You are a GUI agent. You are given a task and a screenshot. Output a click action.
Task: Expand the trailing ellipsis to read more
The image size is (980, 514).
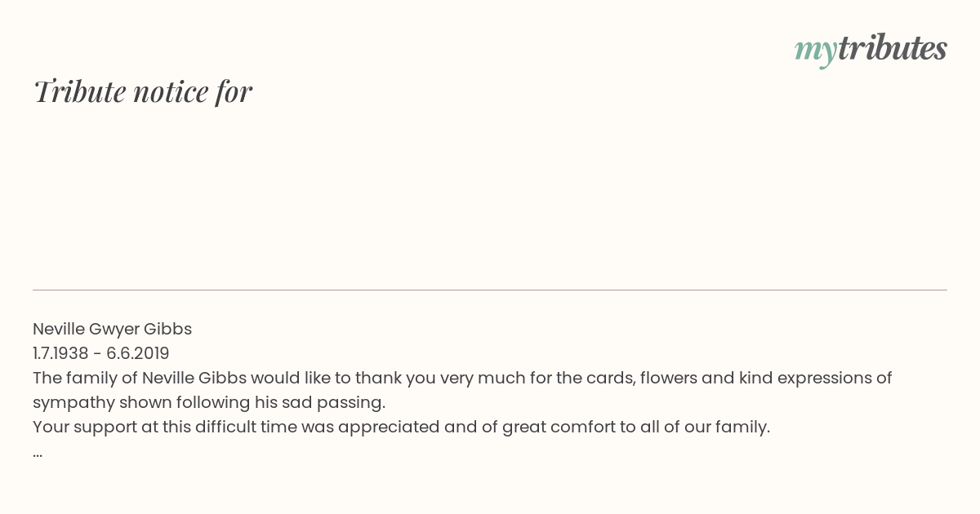coord(38,453)
